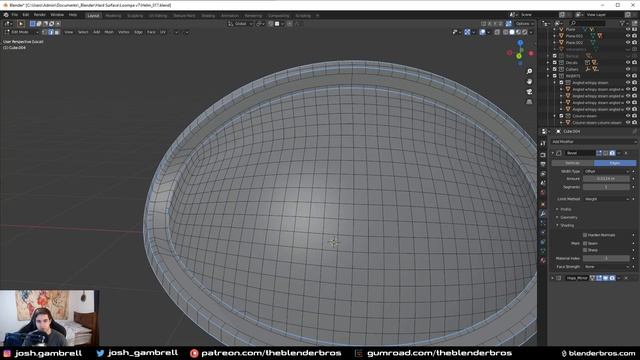Switch to material preview shading
The width and height of the screenshot is (640, 360).
click(x=518, y=32)
